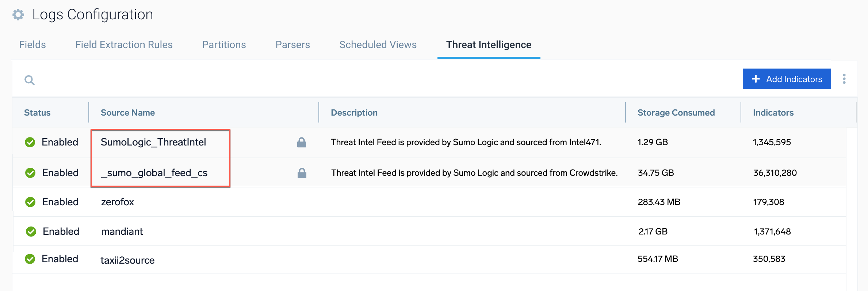Switch to the Fields tab
The height and width of the screenshot is (291, 868).
[32, 44]
